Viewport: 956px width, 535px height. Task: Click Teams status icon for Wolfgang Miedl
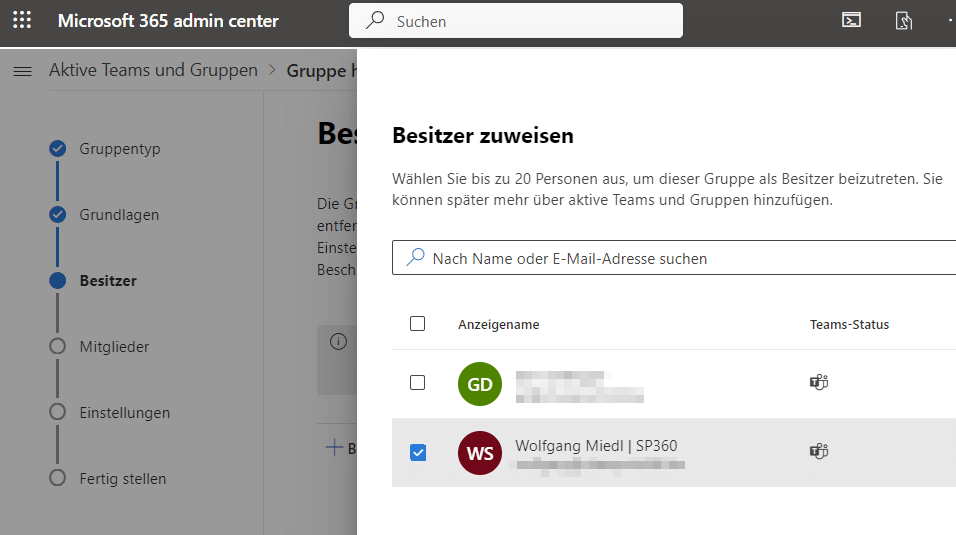[819, 451]
